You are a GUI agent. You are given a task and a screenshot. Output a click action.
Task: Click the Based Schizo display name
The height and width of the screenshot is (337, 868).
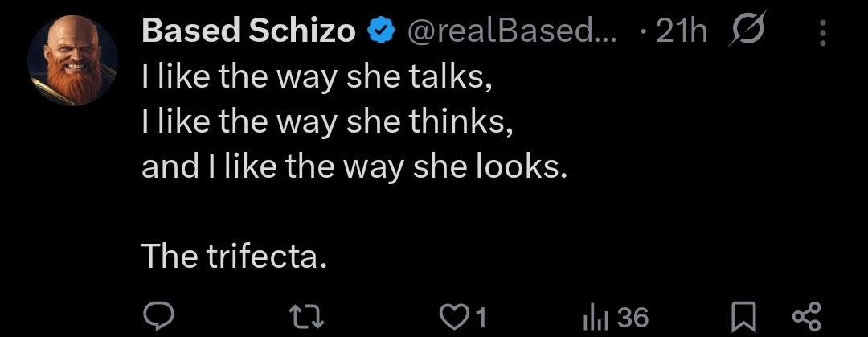coord(248,32)
